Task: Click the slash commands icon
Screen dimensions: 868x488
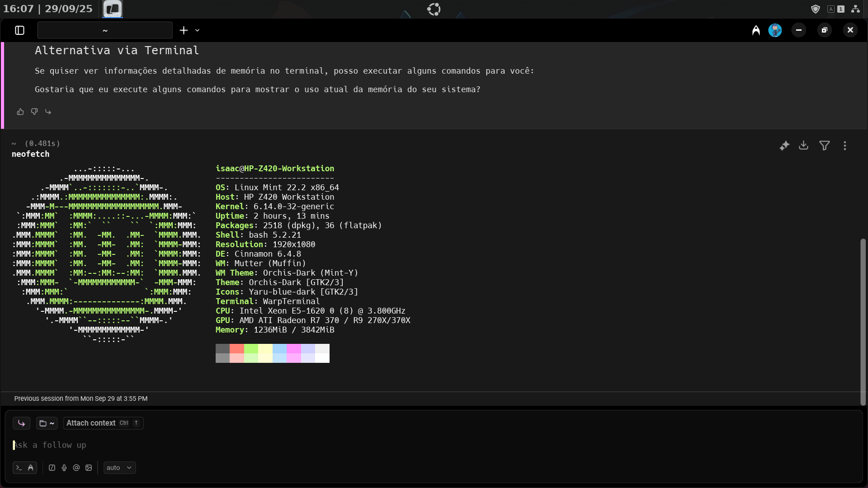Action: (52, 468)
